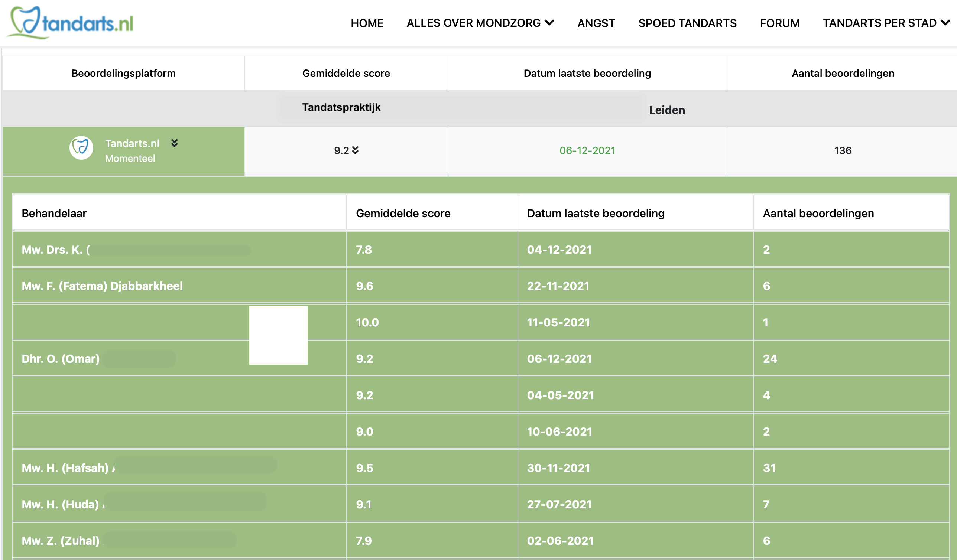Select Mw. F. (Fatema) Djabbarkheel
Screen dimensions: 957x560
coord(102,286)
